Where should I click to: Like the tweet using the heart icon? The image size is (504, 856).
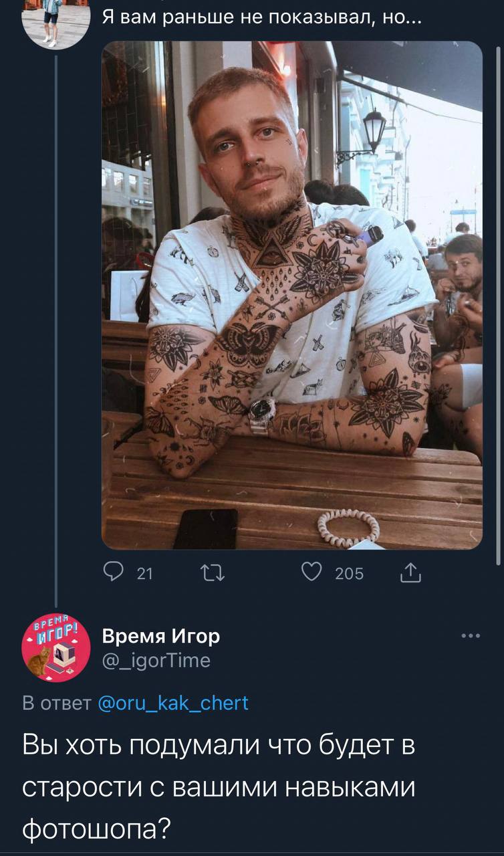click(x=309, y=573)
